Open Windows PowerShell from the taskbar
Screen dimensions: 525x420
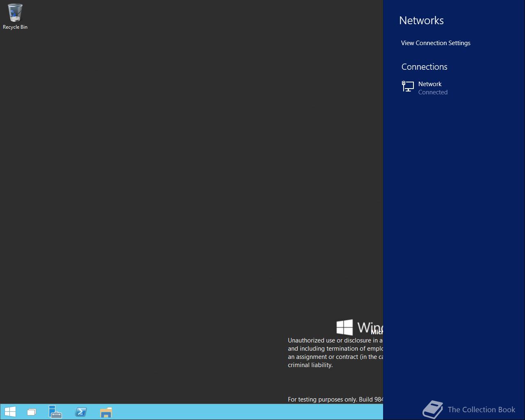tap(81, 412)
